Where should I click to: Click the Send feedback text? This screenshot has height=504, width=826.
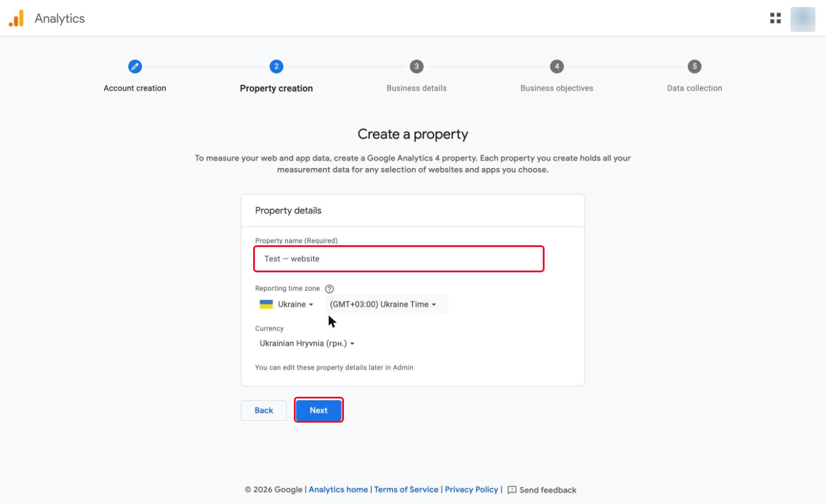[x=548, y=490]
